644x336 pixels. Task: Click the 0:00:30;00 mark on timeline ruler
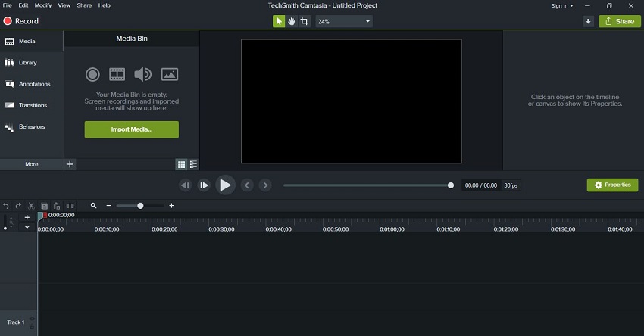coord(221,229)
